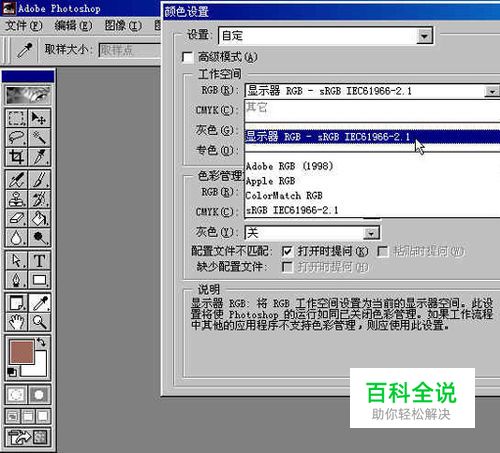
Task: Select the Rectangle shape tool
Action: coord(39,280)
